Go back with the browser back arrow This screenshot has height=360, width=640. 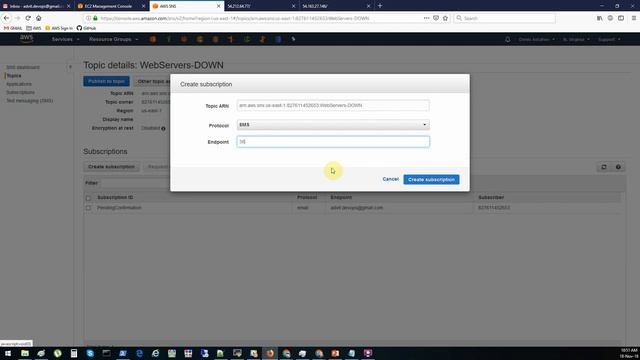coord(6,18)
